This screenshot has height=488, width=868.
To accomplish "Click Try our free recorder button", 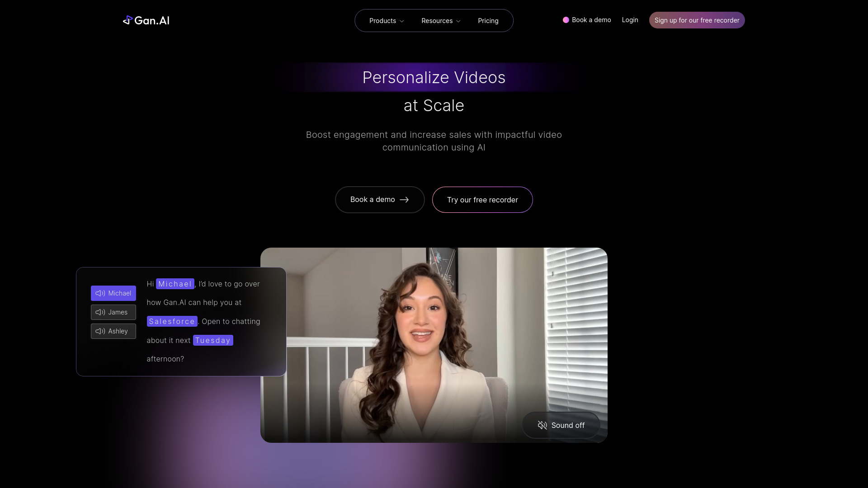I will coord(482,200).
